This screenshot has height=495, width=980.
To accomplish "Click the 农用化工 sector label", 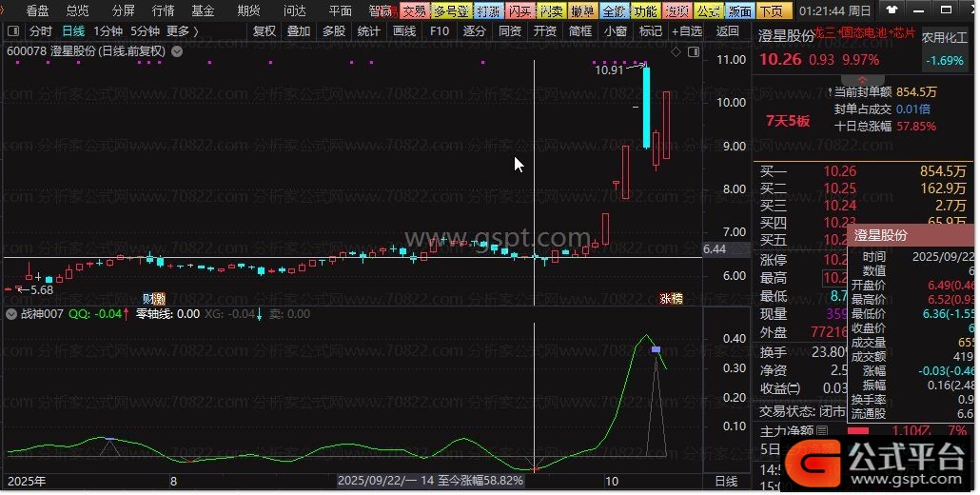I will click(x=946, y=38).
